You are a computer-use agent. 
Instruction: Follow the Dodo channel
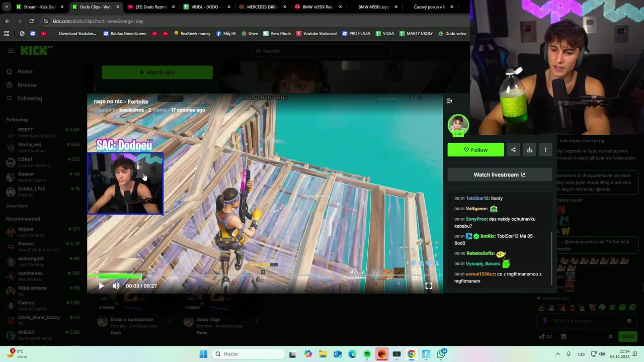[475, 150]
